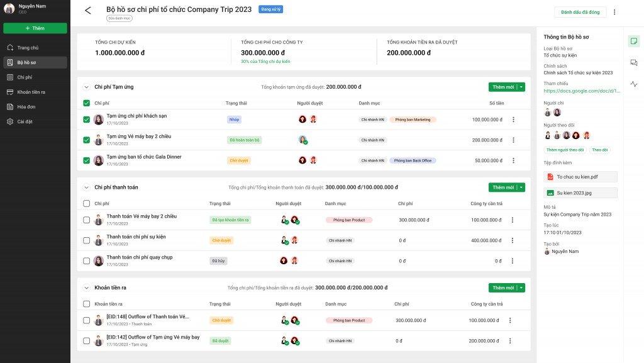Image resolution: width=644 pixels, height=363 pixels.
Task: Open row menu for Thanh toán chi phí sự kiện
Action: 512,240
